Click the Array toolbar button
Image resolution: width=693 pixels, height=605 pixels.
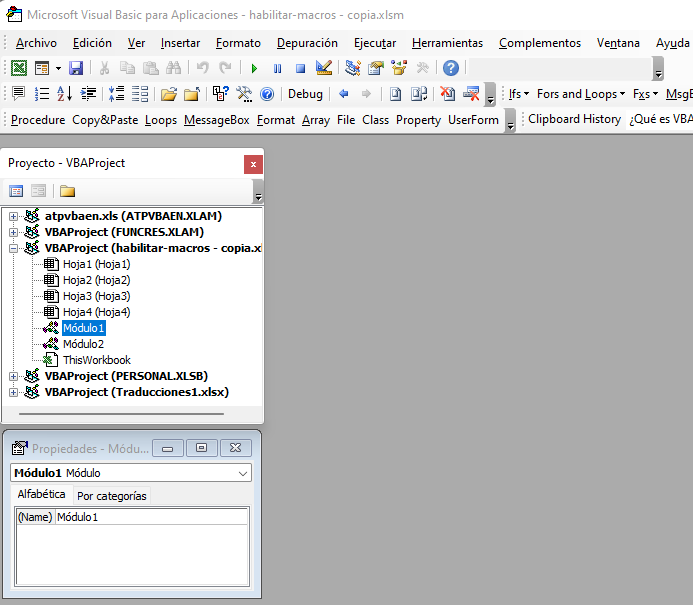(x=316, y=120)
